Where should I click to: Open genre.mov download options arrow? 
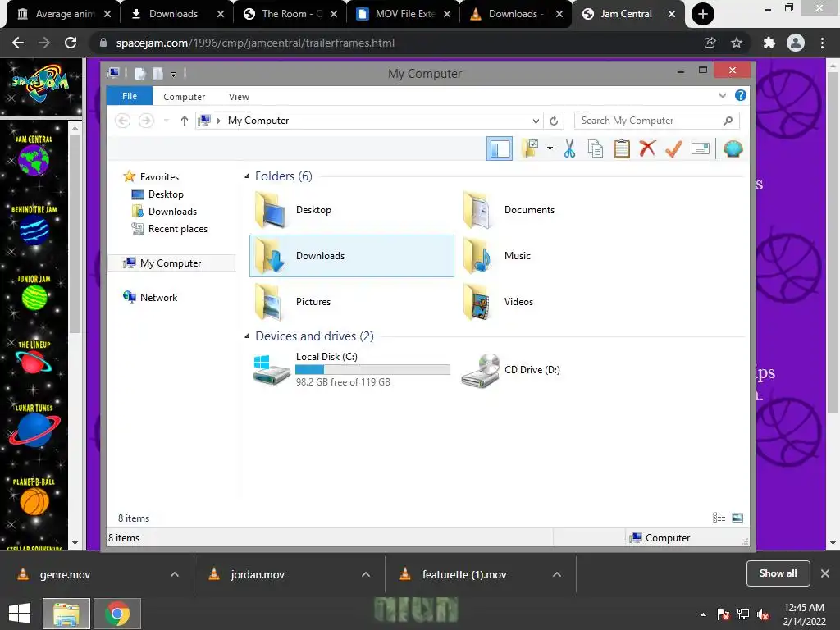tap(175, 574)
